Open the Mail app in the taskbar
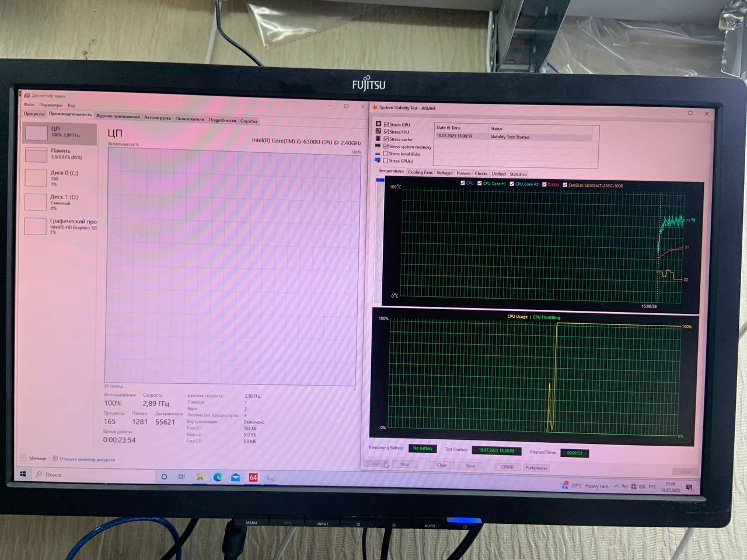747x560 pixels. [235, 477]
